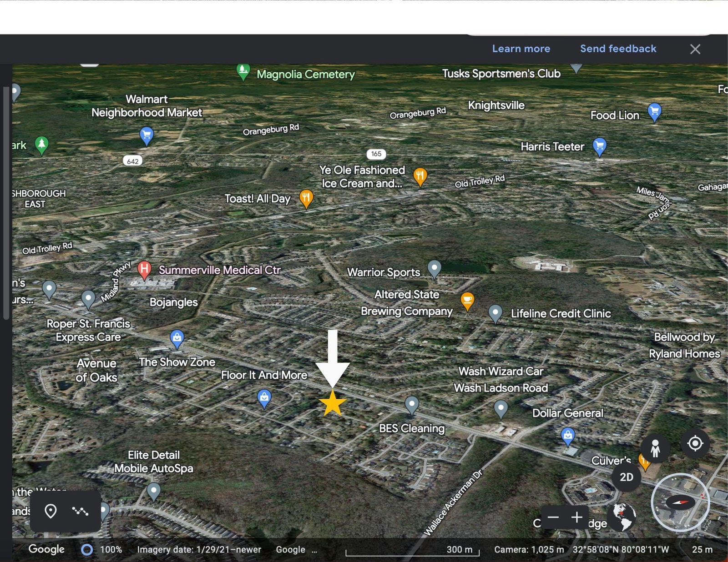
Task: Activate the Pegman Street View button
Action: (655, 448)
